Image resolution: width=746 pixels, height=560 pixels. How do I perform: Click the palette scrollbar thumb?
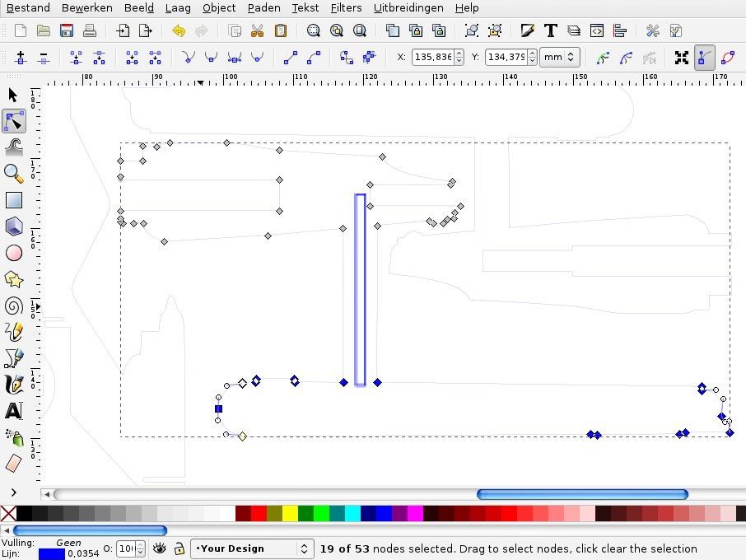90,530
